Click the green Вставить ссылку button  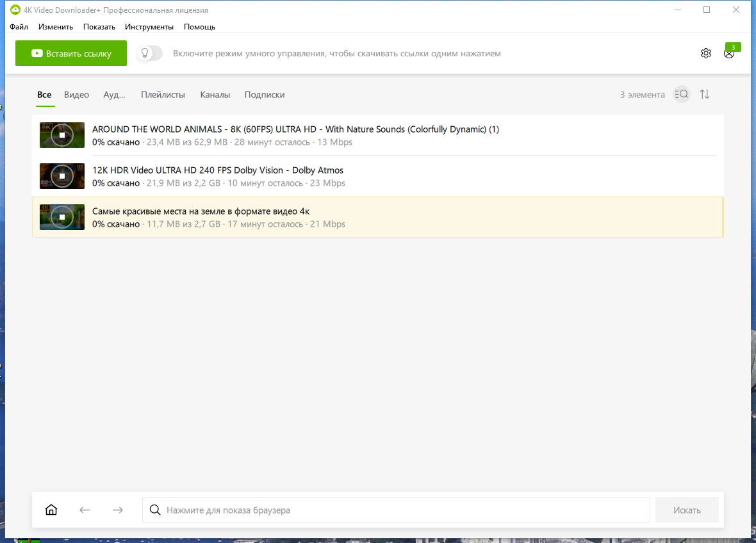pos(71,53)
